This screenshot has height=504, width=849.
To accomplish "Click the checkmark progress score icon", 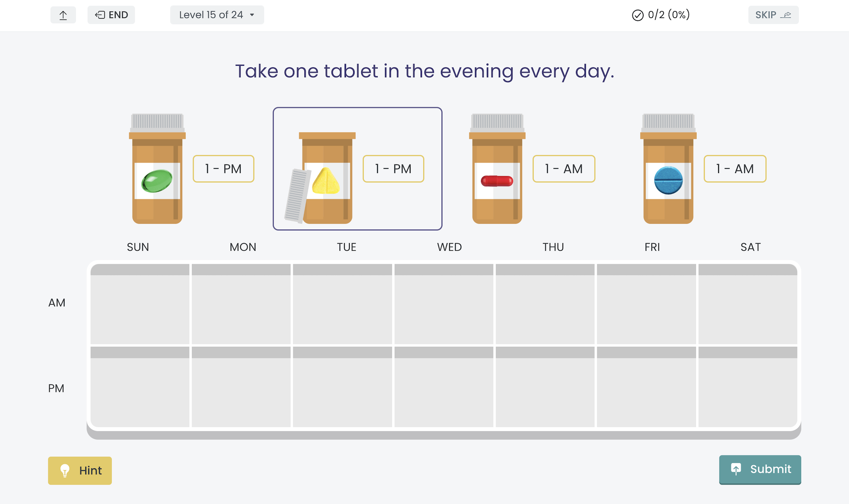I will point(638,15).
